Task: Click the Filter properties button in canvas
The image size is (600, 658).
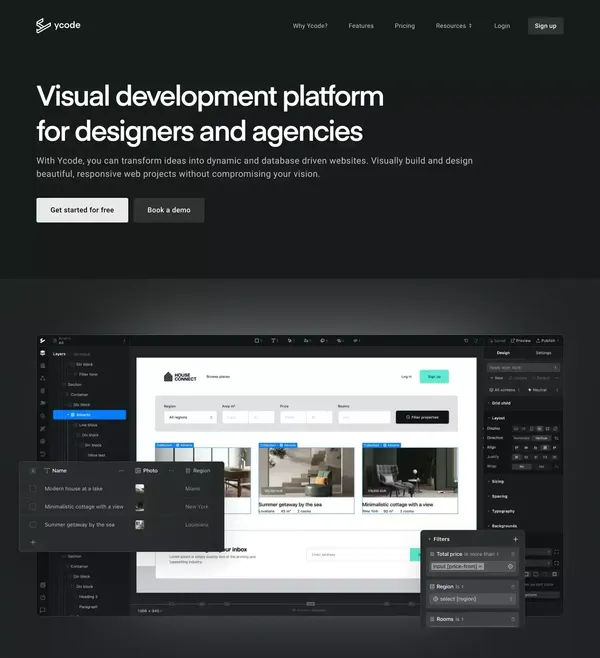Action: [x=422, y=417]
